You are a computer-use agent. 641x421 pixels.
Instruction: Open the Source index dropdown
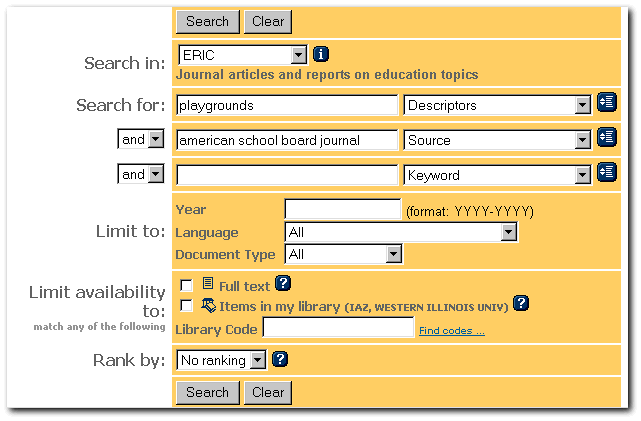[x=583, y=141]
